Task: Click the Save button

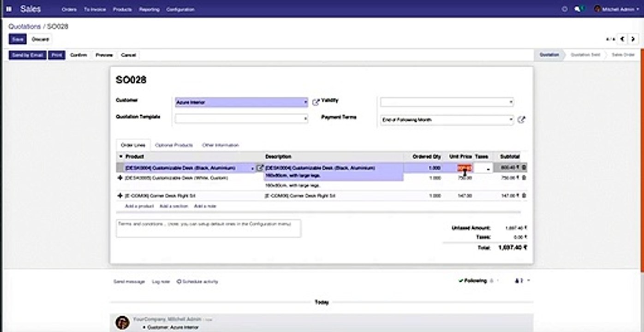Action: 18,39
